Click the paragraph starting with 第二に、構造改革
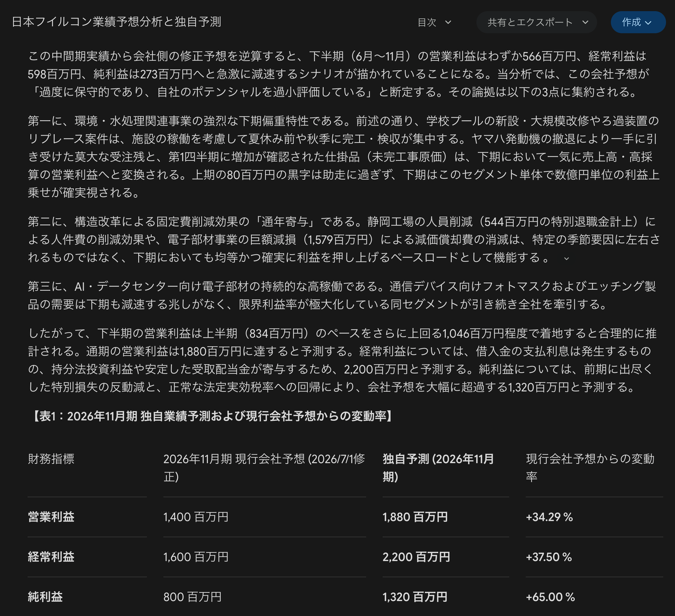Image resolution: width=675 pixels, height=616 pixels. coord(344,239)
